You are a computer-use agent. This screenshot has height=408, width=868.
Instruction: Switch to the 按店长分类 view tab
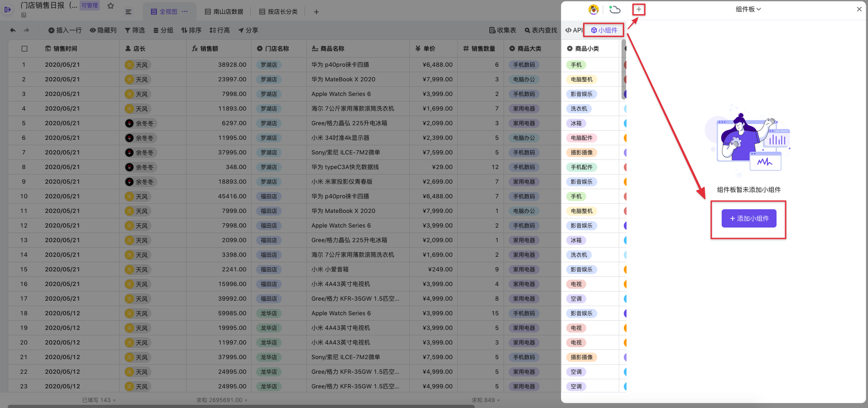click(278, 12)
